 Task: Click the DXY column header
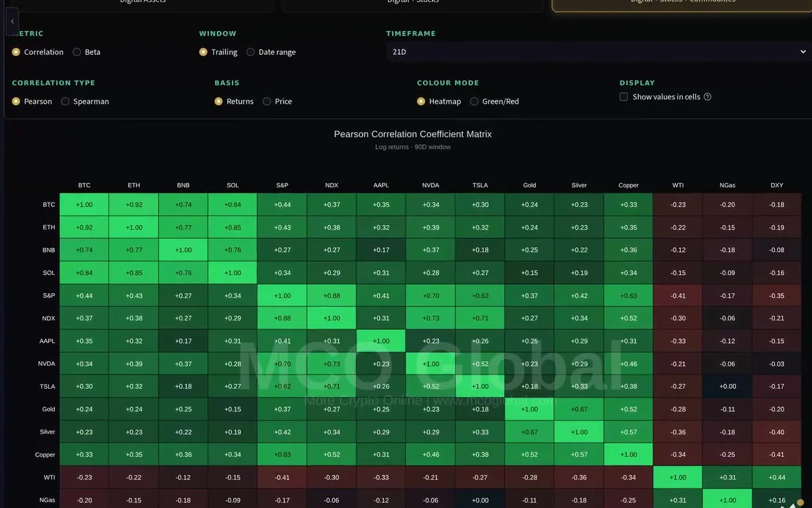[777, 185]
